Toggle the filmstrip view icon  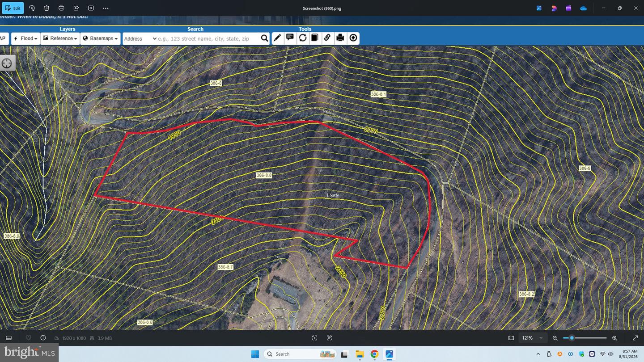pyautogui.click(x=8, y=338)
